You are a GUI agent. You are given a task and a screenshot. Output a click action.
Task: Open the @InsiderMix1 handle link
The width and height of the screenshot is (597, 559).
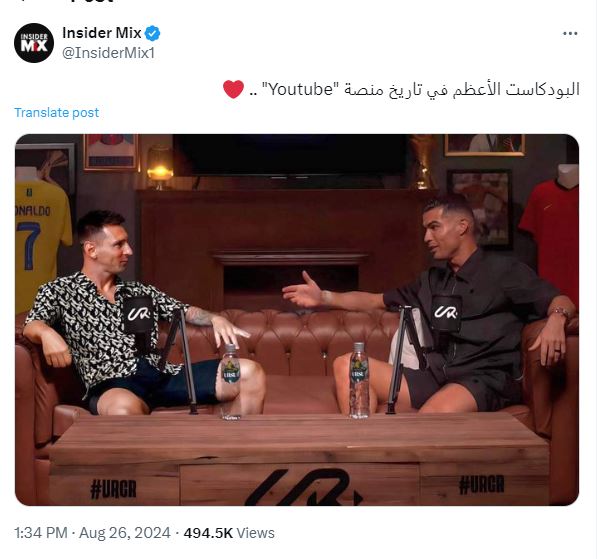coord(109,53)
